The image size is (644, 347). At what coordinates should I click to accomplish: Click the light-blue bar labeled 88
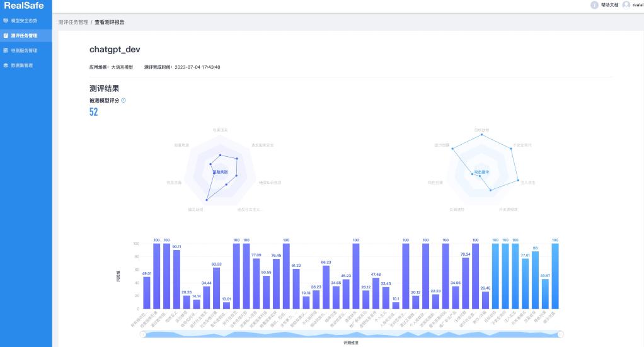click(535, 280)
